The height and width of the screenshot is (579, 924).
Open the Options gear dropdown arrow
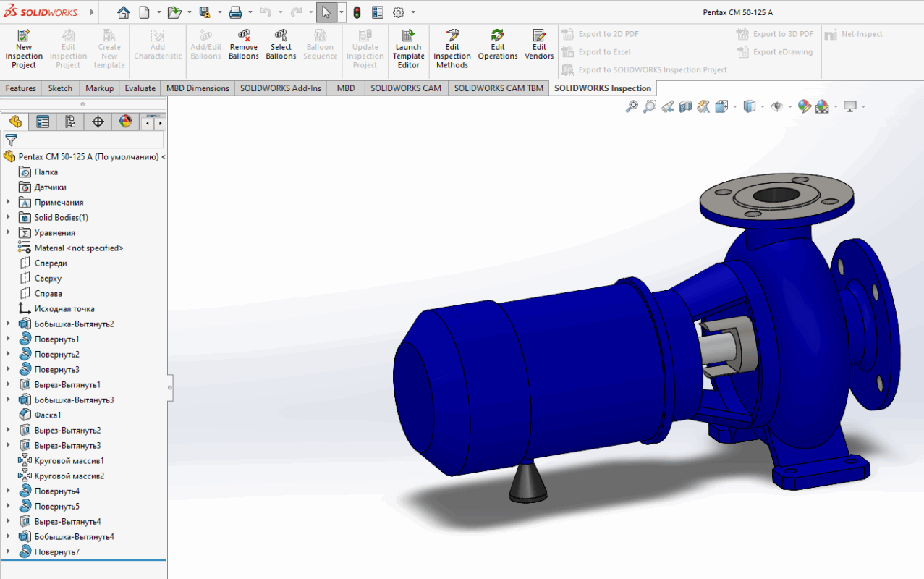point(413,12)
